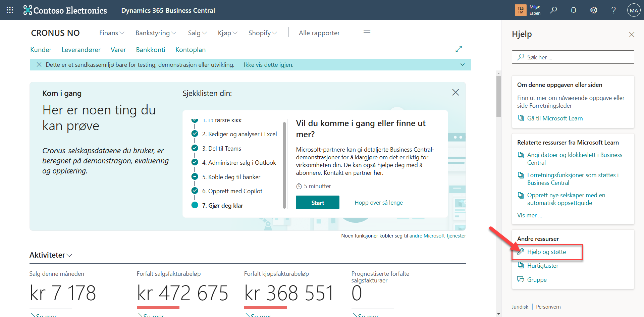
Task: Expand the Salg menu
Action: point(197,33)
